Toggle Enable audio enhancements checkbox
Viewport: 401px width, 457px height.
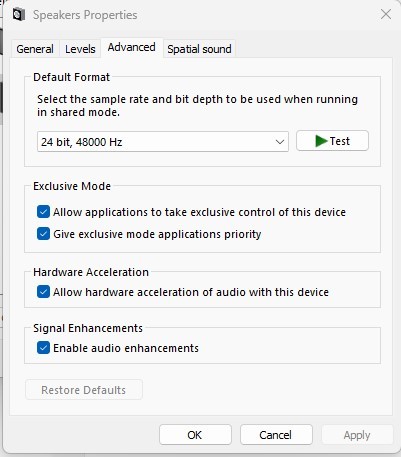pos(43,348)
